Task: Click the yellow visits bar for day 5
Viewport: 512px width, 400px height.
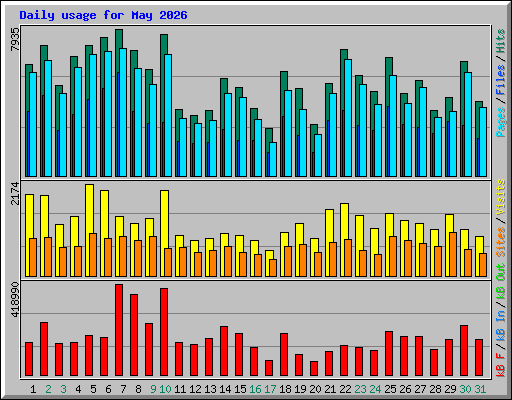Action: tap(89, 208)
